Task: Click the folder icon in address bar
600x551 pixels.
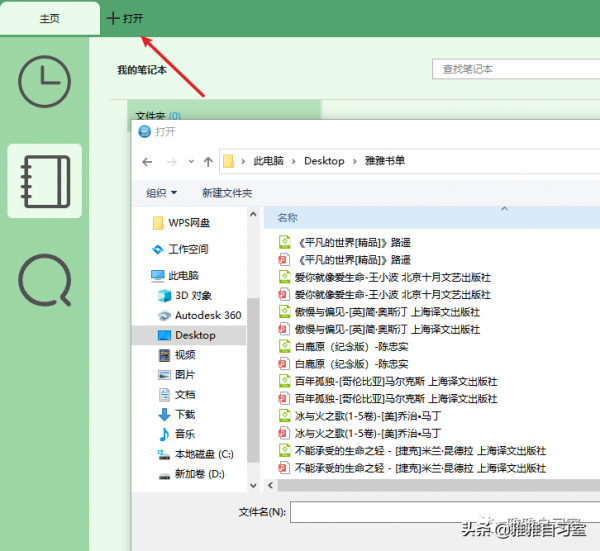Action: point(229,161)
